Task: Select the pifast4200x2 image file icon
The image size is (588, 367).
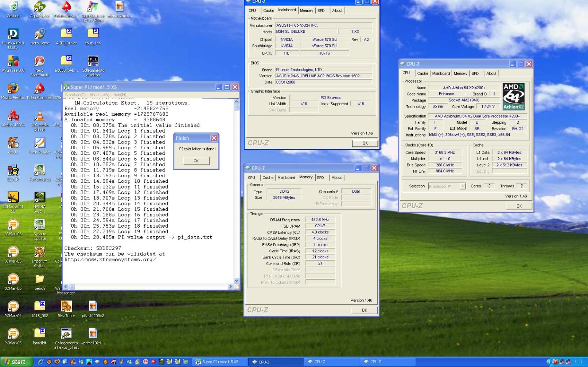Action: coord(93,309)
